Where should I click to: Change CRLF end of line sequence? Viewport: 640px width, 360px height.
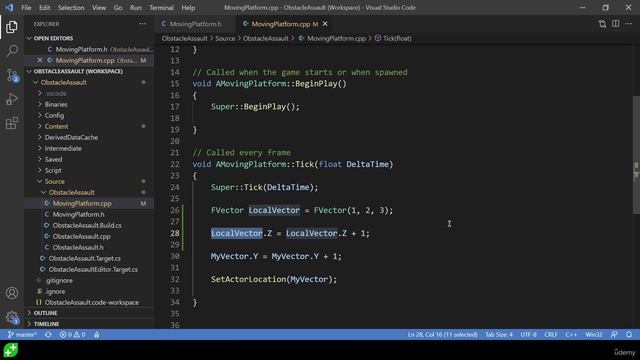pos(550,334)
